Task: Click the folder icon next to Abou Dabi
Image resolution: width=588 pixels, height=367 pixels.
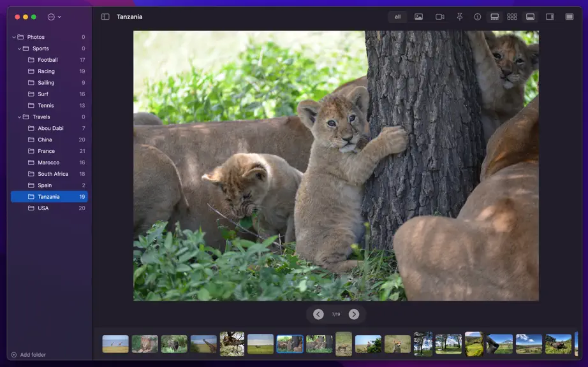Action: (31, 129)
